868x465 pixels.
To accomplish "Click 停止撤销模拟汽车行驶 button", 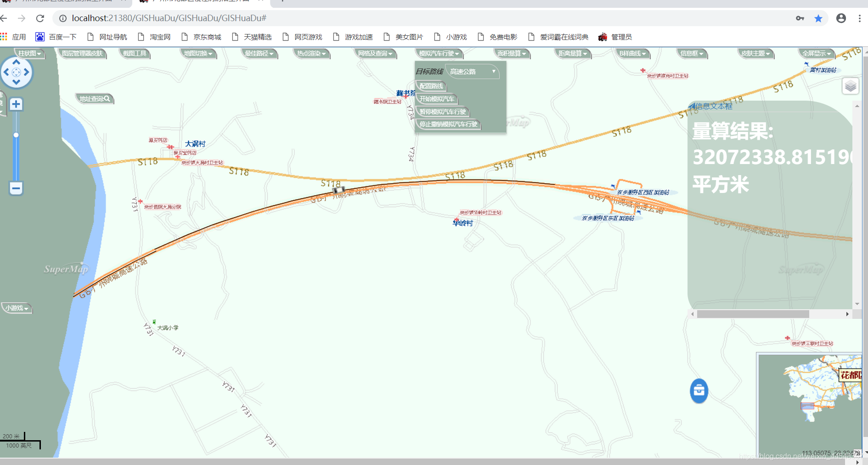I will tap(448, 124).
